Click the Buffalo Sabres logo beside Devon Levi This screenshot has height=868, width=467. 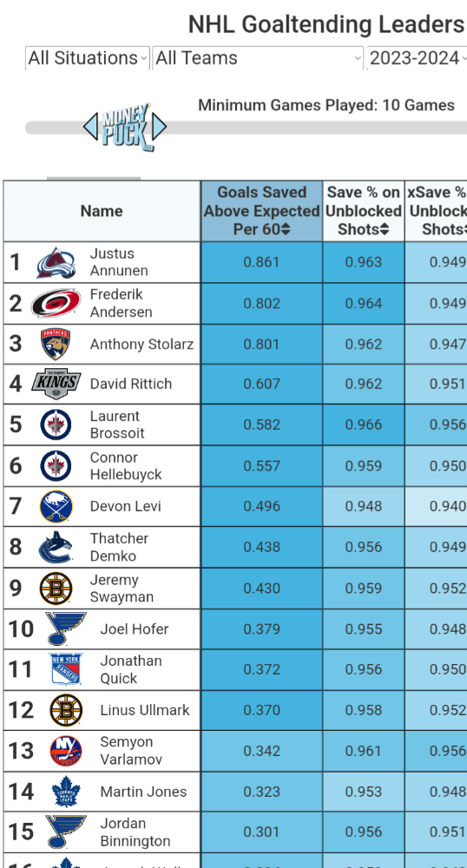[56, 507]
